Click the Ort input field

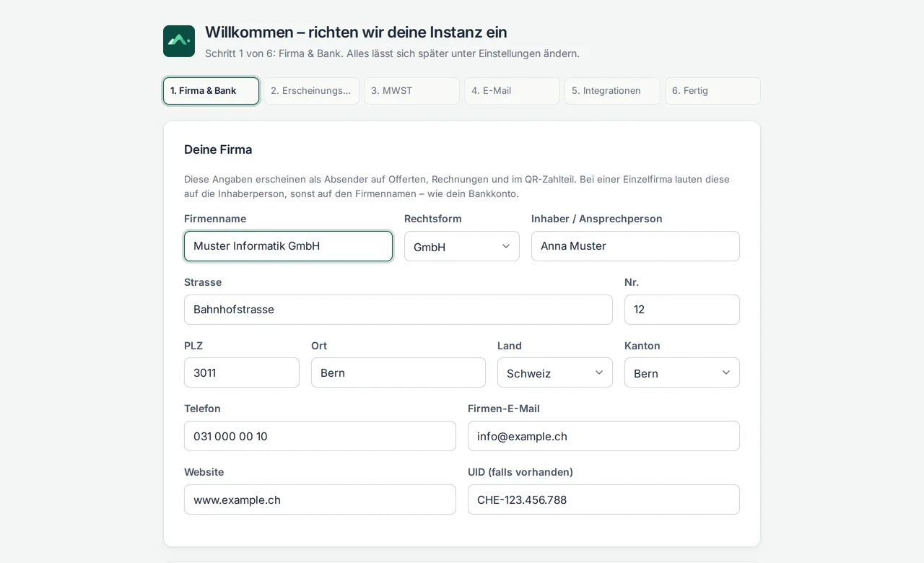(398, 372)
